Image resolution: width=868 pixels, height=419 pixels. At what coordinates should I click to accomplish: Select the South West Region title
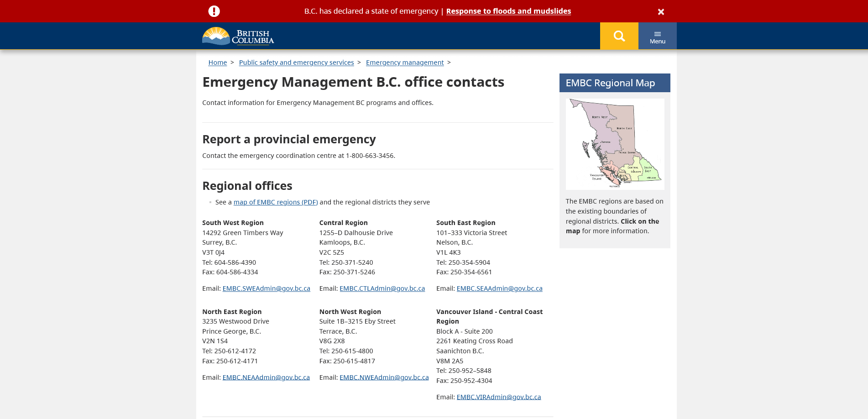click(x=233, y=223)
